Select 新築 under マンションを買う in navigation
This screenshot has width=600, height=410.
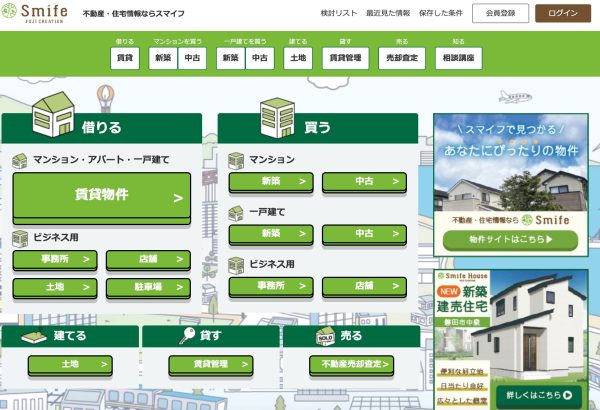pyautogui.click(x=163, y=58)
